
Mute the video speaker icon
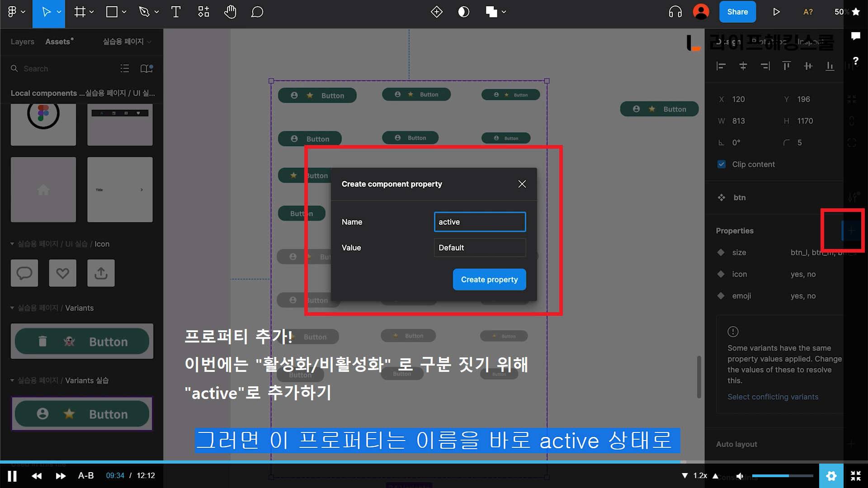pos(740,476)
